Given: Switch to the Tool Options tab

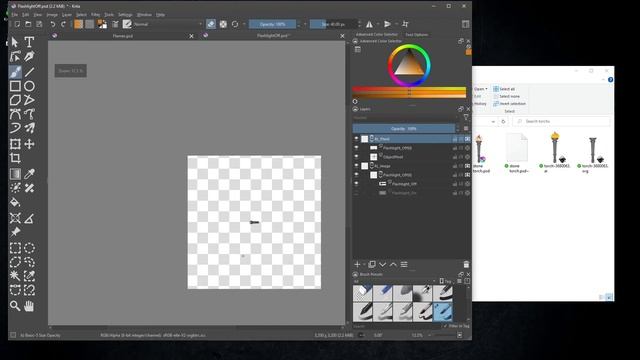Looking at the screenshot, I should click(417, 35).
